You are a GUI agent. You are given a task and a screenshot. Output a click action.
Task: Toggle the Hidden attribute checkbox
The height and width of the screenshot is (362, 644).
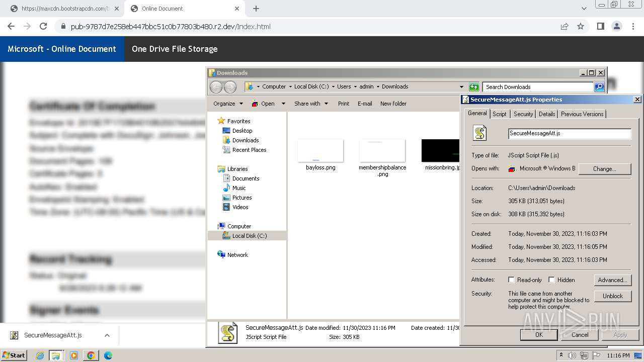click(x=551, y=280)
